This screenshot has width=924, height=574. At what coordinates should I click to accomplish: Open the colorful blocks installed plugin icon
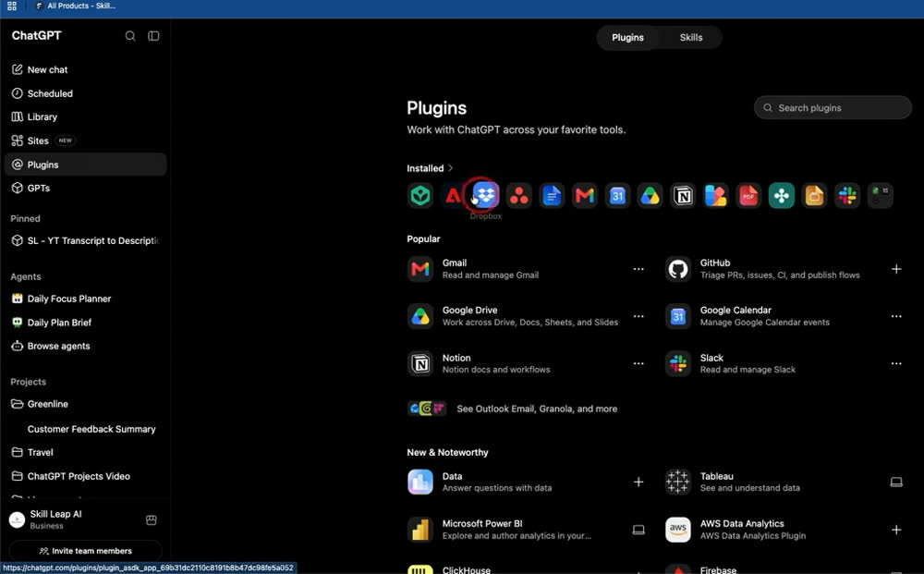click(716, 195)
